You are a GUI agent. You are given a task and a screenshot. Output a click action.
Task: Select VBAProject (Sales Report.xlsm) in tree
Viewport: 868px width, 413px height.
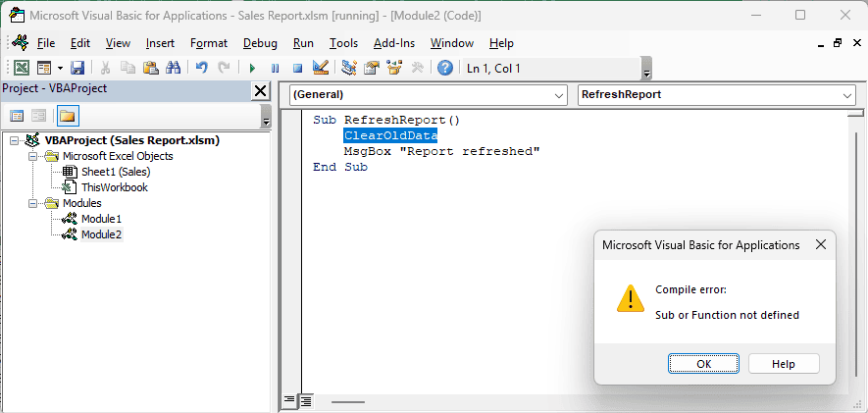click(x=132, y=140)
